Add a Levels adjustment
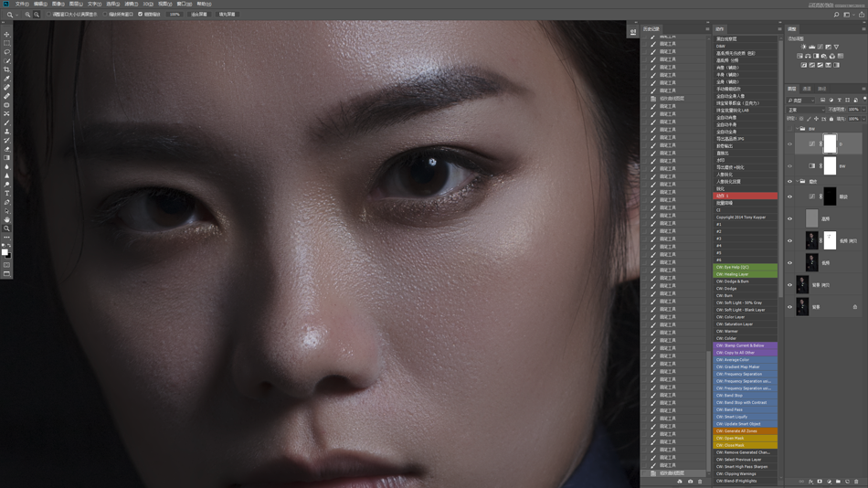Viewport: 868px width, 488px height. click(x=811, y=48)
